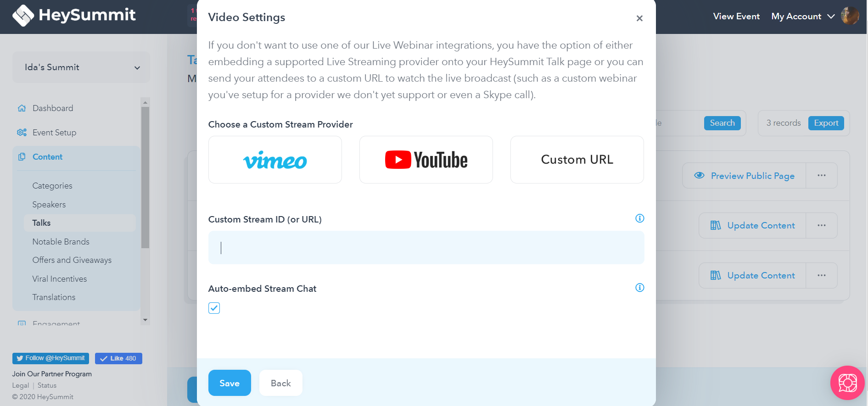Screen dimensions: 868x406
Task: Click View Event link
Action: [736, 17]
